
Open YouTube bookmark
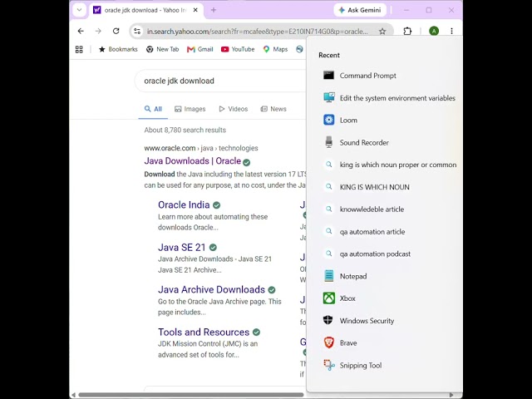pyautogui.click(x=238, y=49)
